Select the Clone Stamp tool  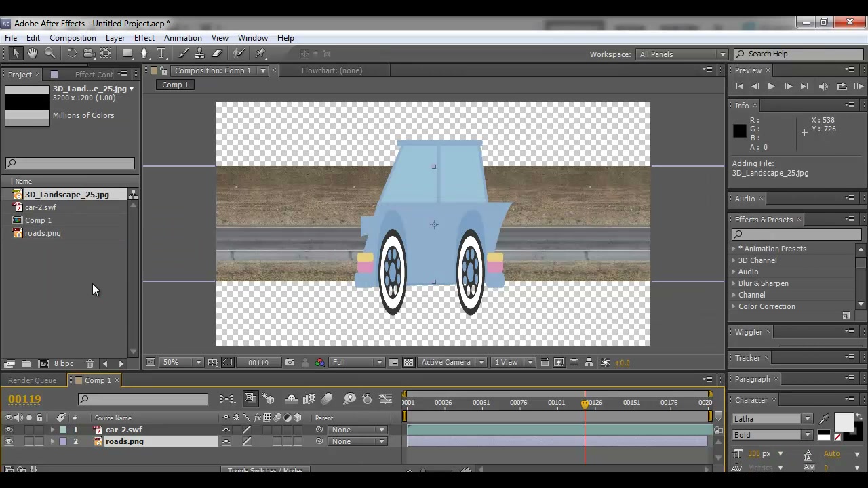200,54
